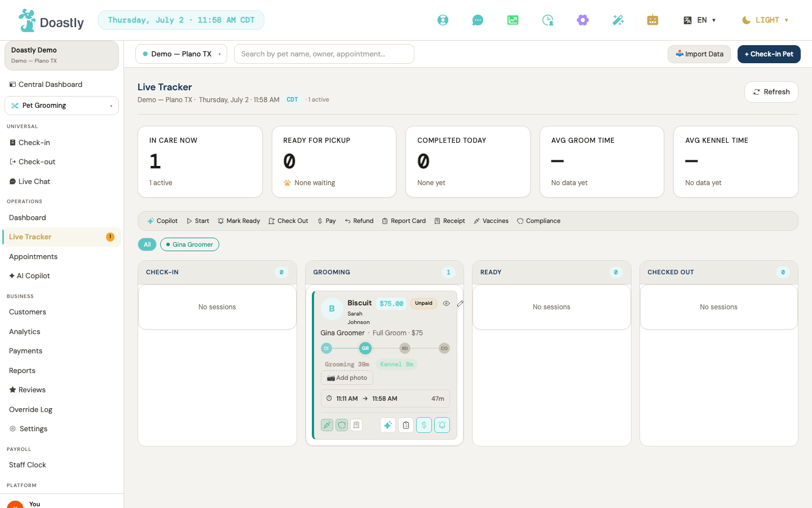The width and height of the screenshot is (812, 508).
Task: Click the Biscuit avatar circle labeled B
Action: tap(332, 309)
